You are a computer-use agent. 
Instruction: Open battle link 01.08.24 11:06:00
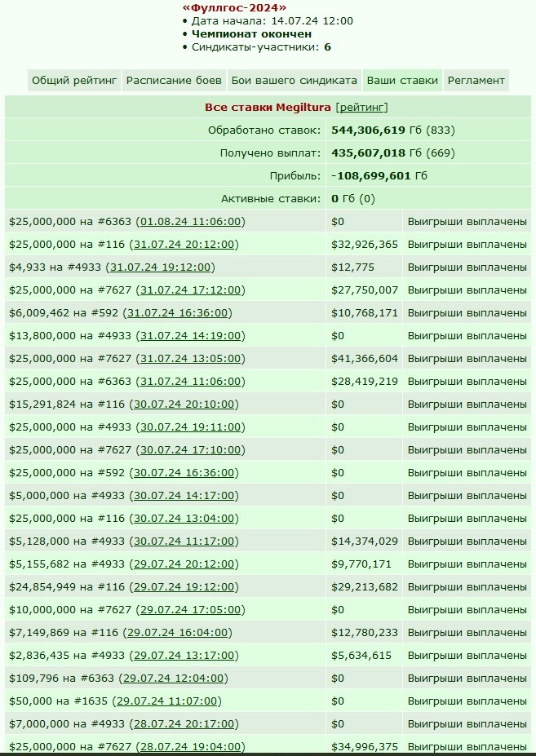(190, 221)
